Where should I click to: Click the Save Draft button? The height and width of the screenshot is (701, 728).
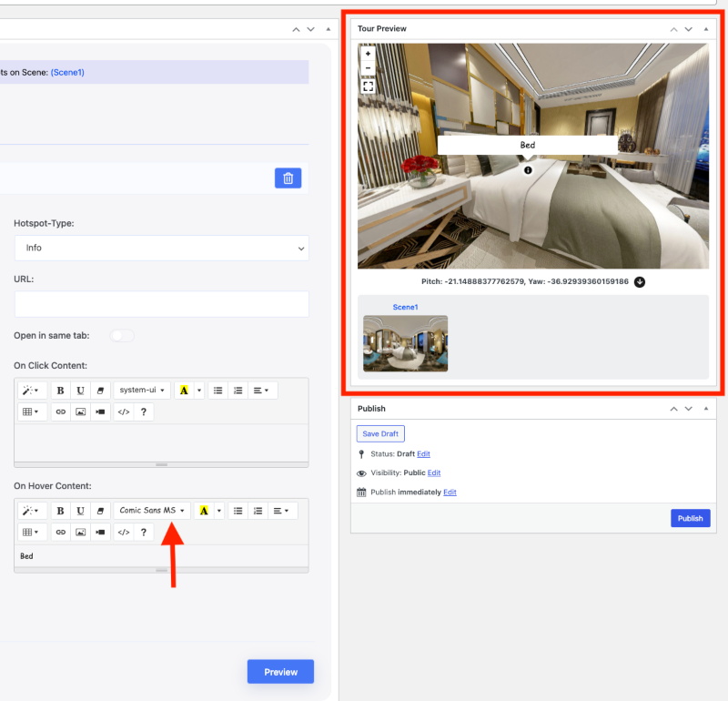(x=380, y=434)
